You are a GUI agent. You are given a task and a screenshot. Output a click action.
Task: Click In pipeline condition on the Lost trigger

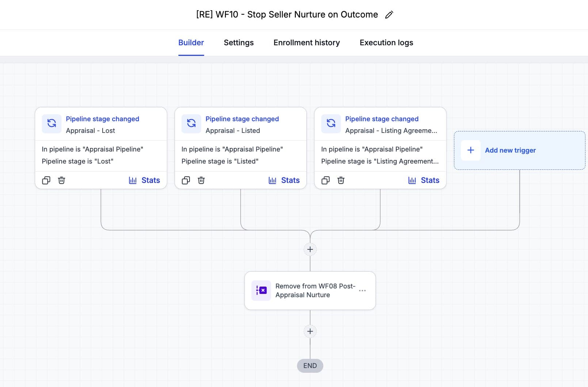92,149
